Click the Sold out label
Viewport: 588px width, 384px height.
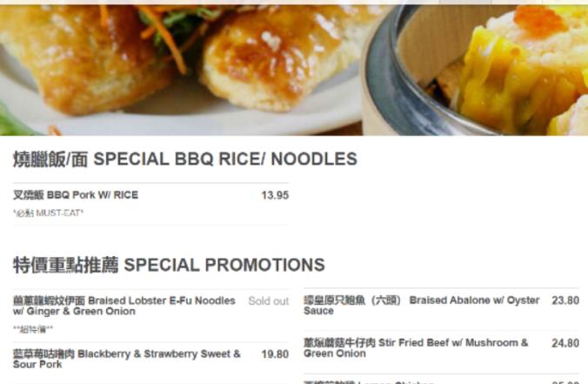click(269, 301)
